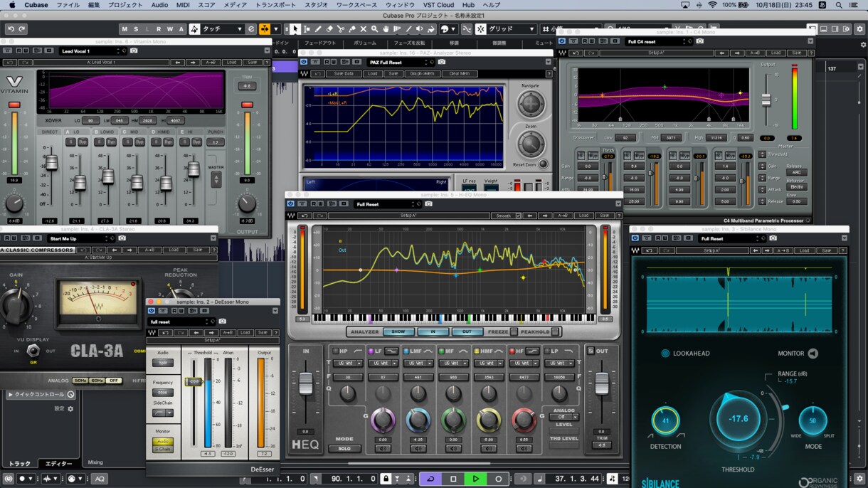Toggle LOOKAHEAD in the Sibilance plugin

(665, 354)
